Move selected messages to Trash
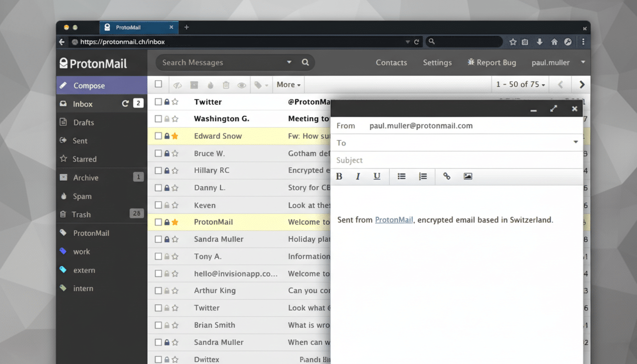The height and width of the screenshot is (364, 637). [x=226, y=84]
